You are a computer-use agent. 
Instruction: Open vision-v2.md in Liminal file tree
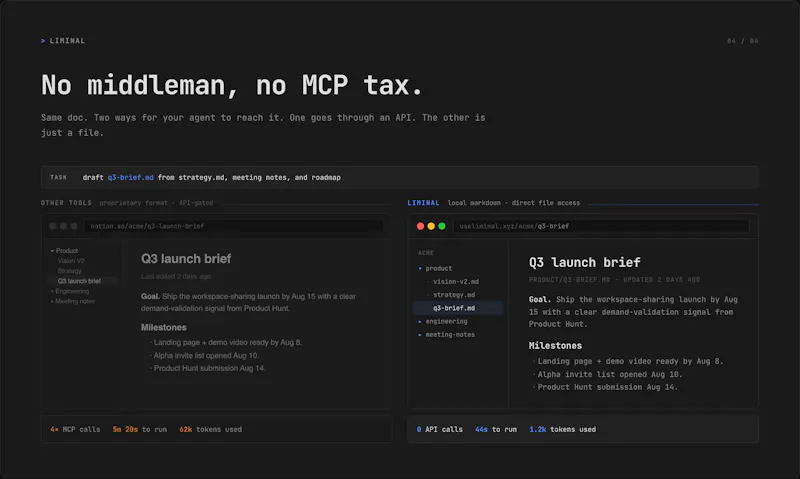pos(456,282)
